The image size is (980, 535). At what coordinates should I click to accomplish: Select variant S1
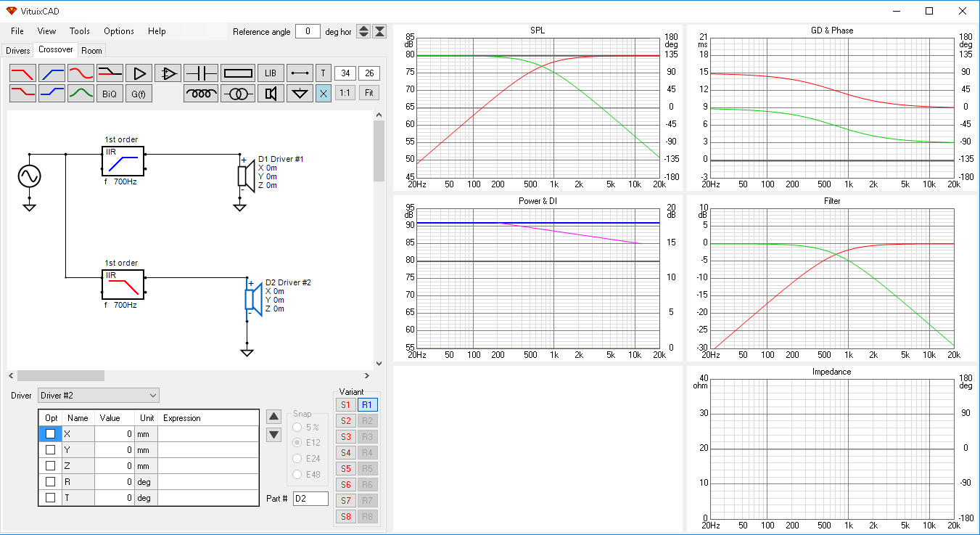click(x=345, y=405)
